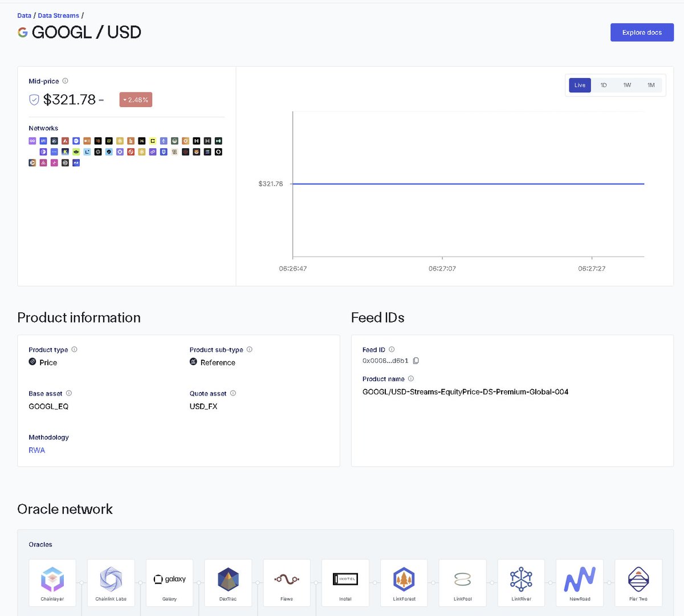684x616 pixels.
Task: Select the Linea L network icon
Action: coord(87,152)
